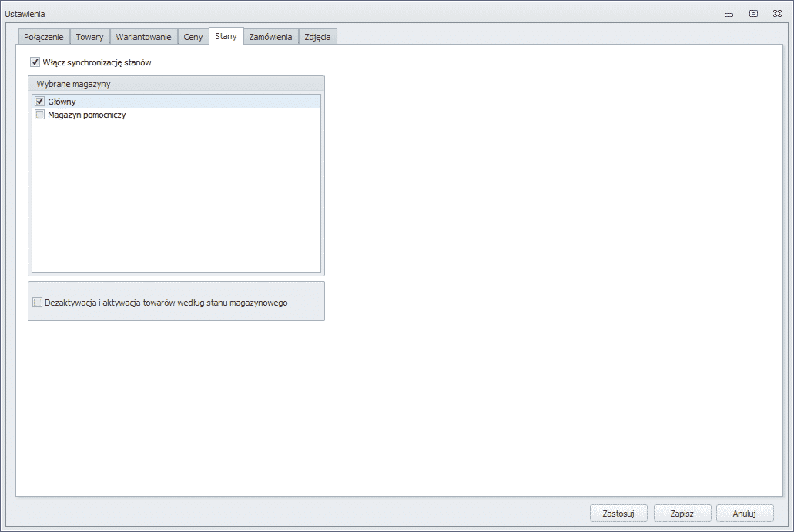
Task: Click the Zapisz button
Action: (x=682, y=514)
